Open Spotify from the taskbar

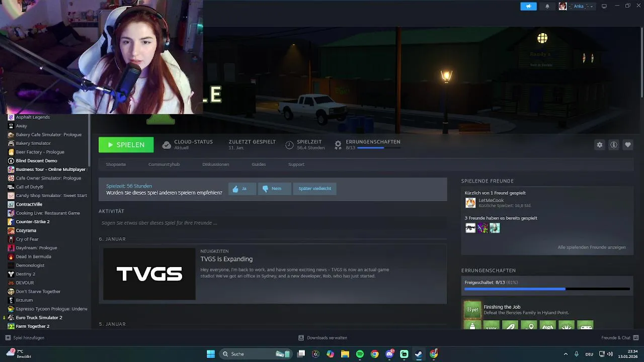point(360,354)
